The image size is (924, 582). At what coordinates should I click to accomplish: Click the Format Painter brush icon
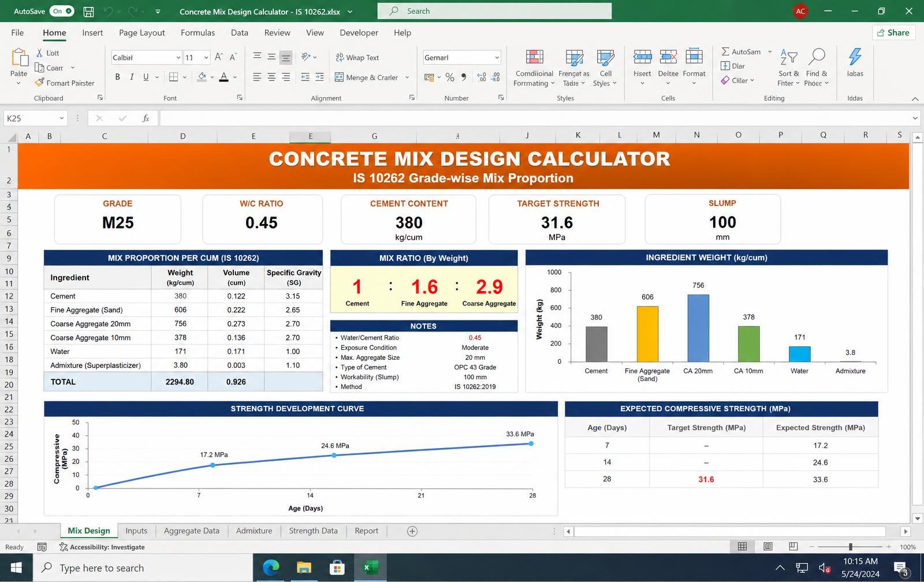tap(39, 83)
